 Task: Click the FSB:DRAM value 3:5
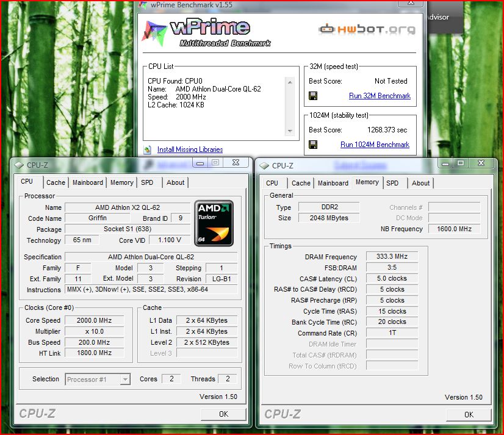pyautogui.click(x=392, y=267)
